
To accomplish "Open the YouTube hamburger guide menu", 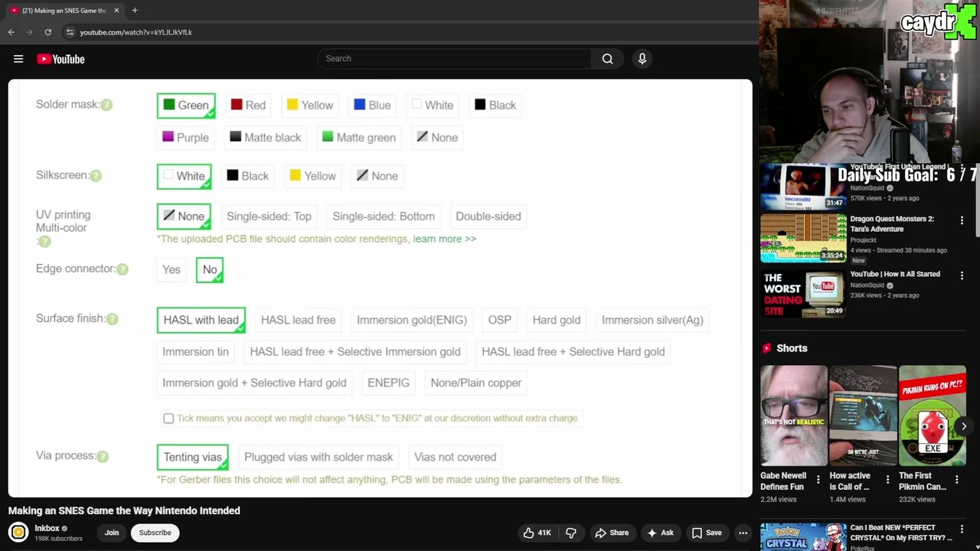I will [18, 59].
